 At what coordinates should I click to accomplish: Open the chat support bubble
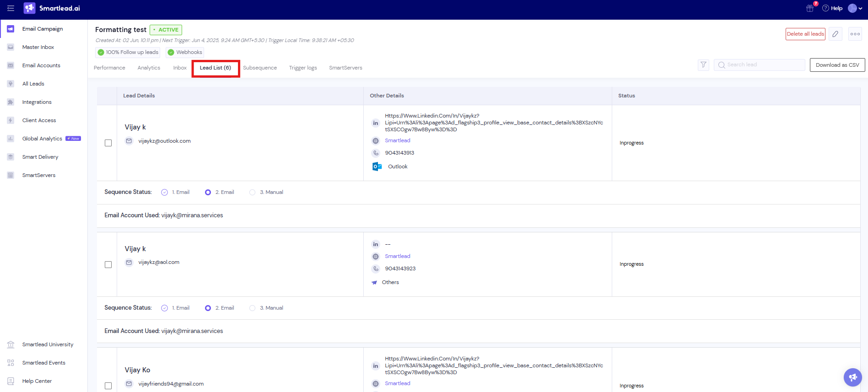tap(852, 377)
